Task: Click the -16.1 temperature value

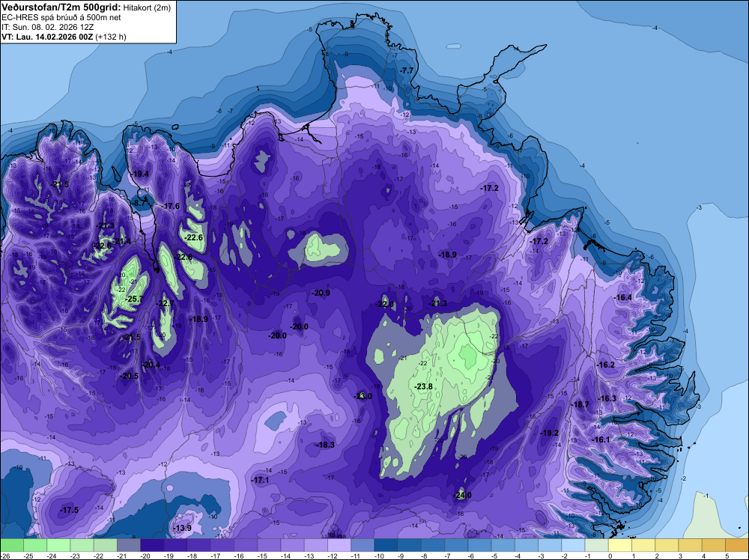Action: coord(601,439)
